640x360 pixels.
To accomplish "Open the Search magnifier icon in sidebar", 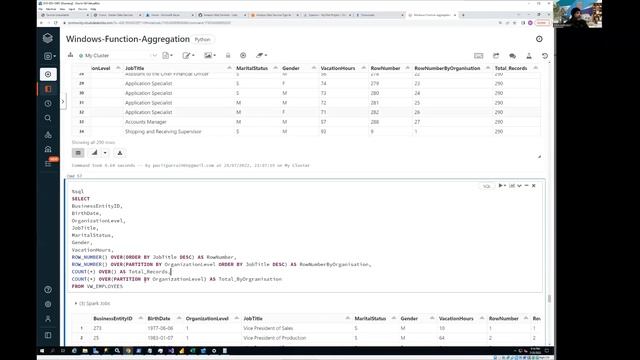I will click(x=48, y=118).
